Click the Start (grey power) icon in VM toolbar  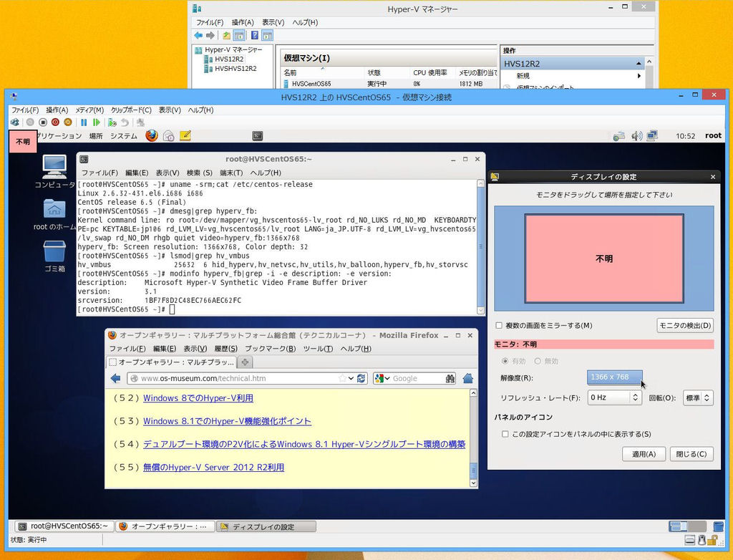coord(30,122)
